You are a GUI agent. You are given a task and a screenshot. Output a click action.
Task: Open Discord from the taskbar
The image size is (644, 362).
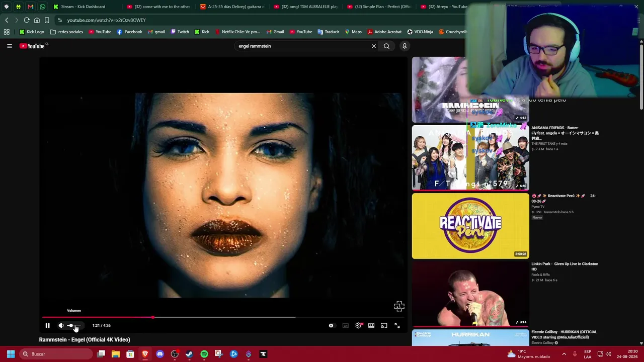pyautogui.click(x=160, y=354)
